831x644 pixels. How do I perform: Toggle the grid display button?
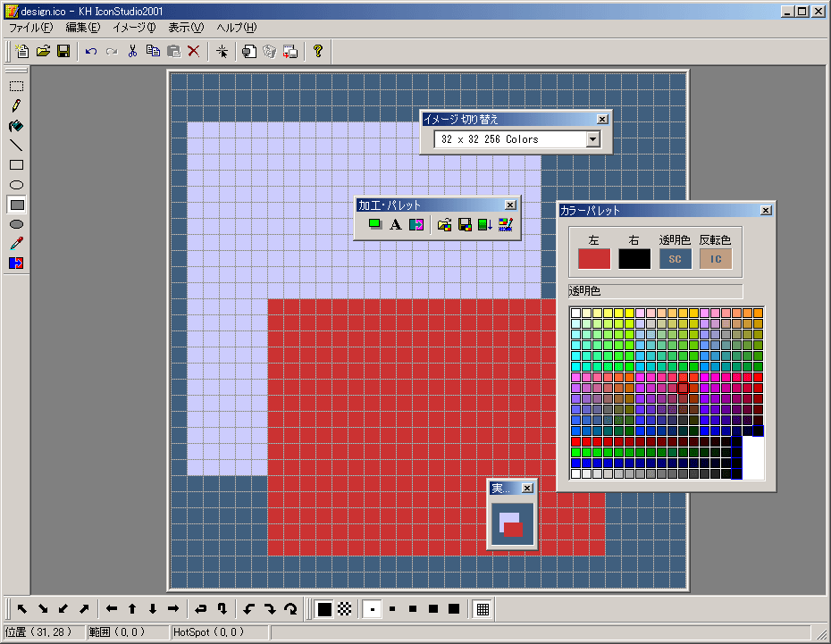click(x=483, y=609)
